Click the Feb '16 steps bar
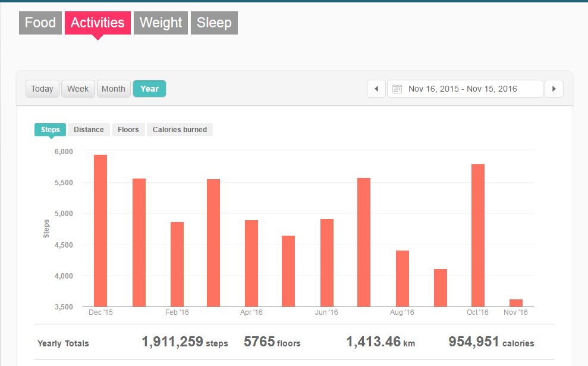Viewport: 588px width, 366px height. [177, 264]
